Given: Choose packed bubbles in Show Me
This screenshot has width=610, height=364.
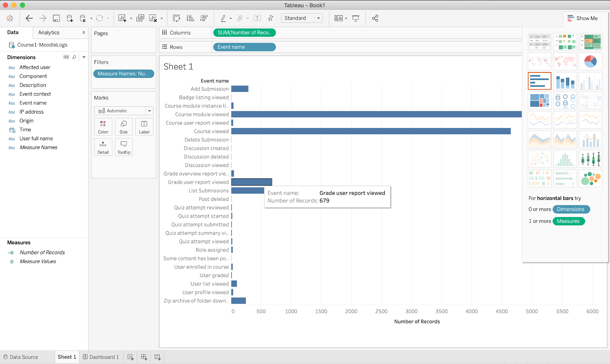Looking at the screenshot, I should click(x=590, y=178).
